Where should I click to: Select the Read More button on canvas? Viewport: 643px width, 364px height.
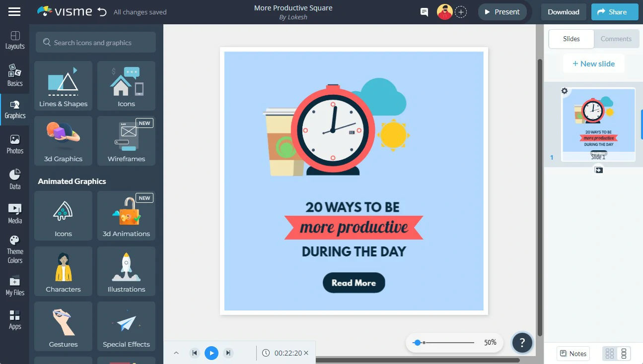(x=354, y=283)
